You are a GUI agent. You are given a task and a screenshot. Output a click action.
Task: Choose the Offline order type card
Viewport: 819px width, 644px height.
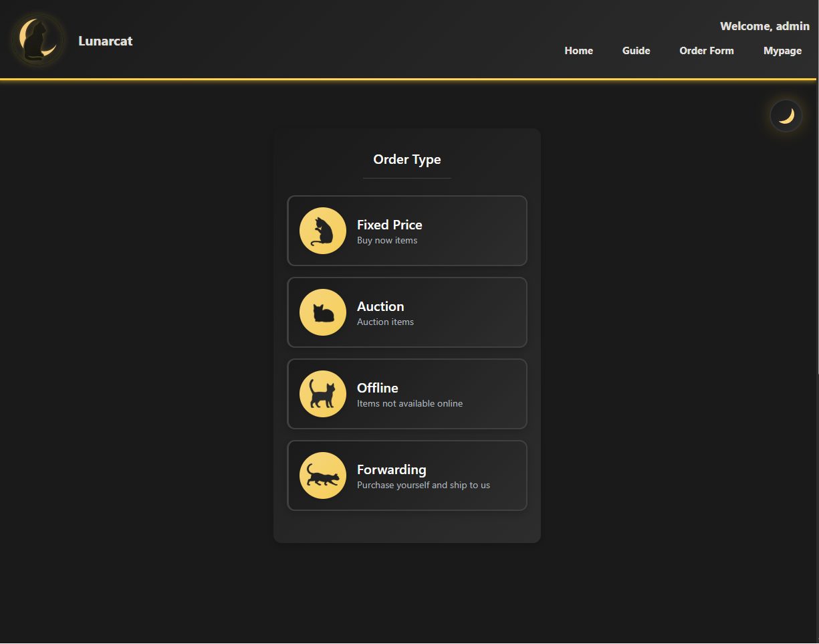tap(407, 394)
